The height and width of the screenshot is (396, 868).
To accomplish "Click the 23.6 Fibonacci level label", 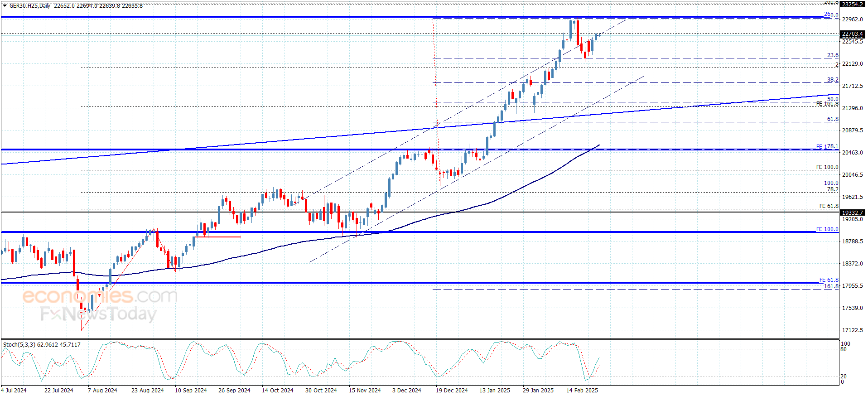I will pyautogui.click(x=833, y=55).
